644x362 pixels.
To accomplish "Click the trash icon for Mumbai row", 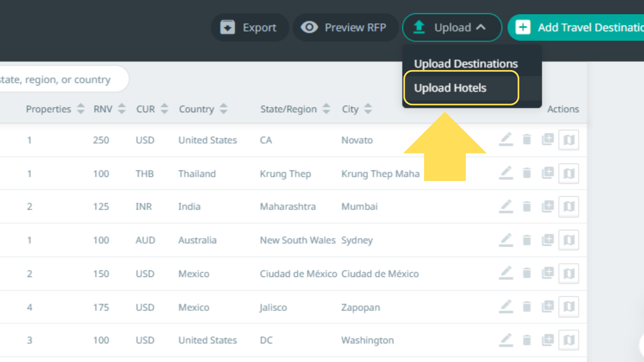I will coord(527,206).
